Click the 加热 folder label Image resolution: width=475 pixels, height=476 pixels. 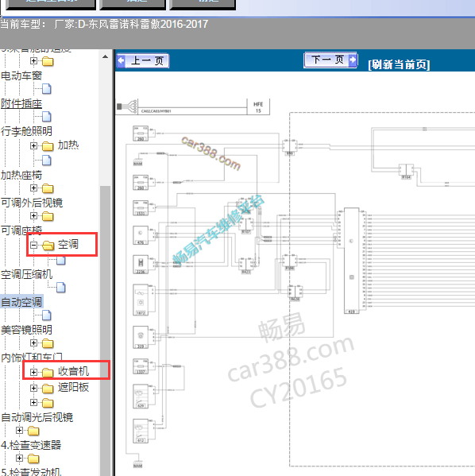68,145
